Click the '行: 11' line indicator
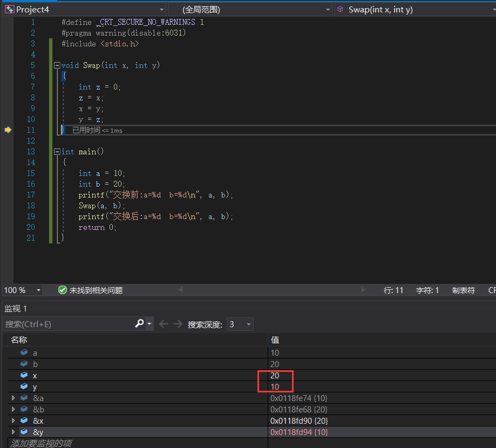 [393, 290]
